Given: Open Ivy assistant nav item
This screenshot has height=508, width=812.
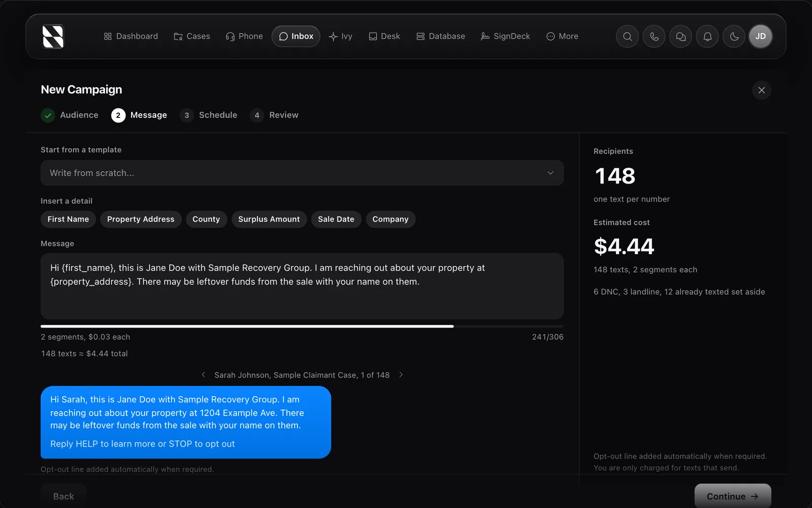Looking at the screenshot, I should (341, 37).
